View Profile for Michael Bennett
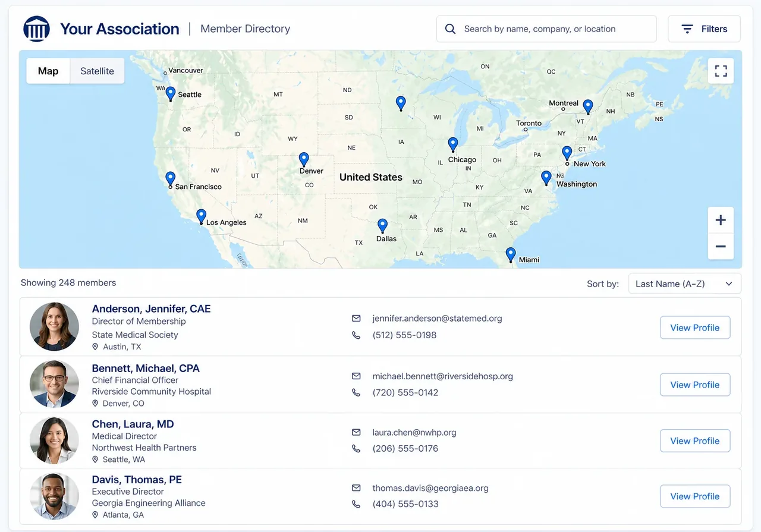Image resolution: width=761 pixels, height=532 pixels. [x=695, y=385]
